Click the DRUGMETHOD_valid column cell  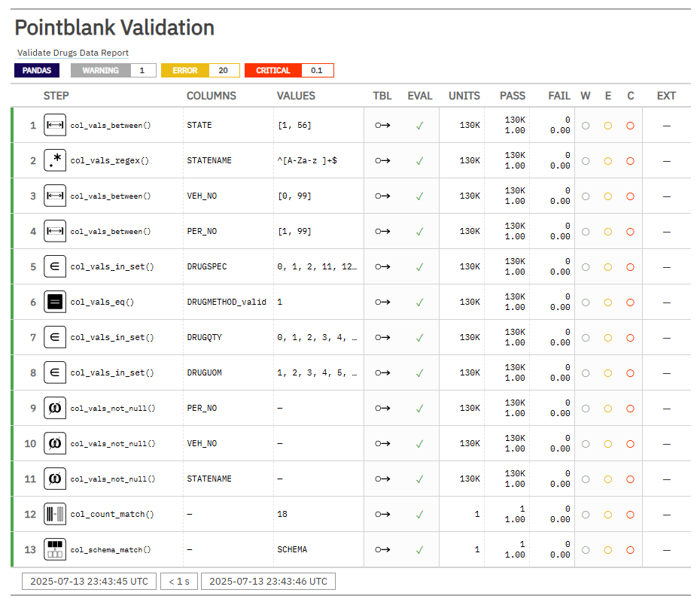tap(227, 302)
